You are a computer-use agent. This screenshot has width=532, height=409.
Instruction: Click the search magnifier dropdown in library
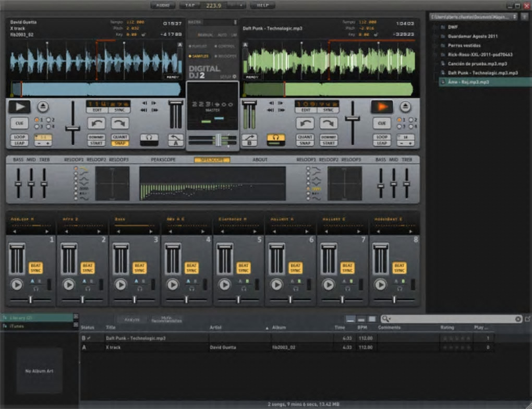tap(386, 319)
